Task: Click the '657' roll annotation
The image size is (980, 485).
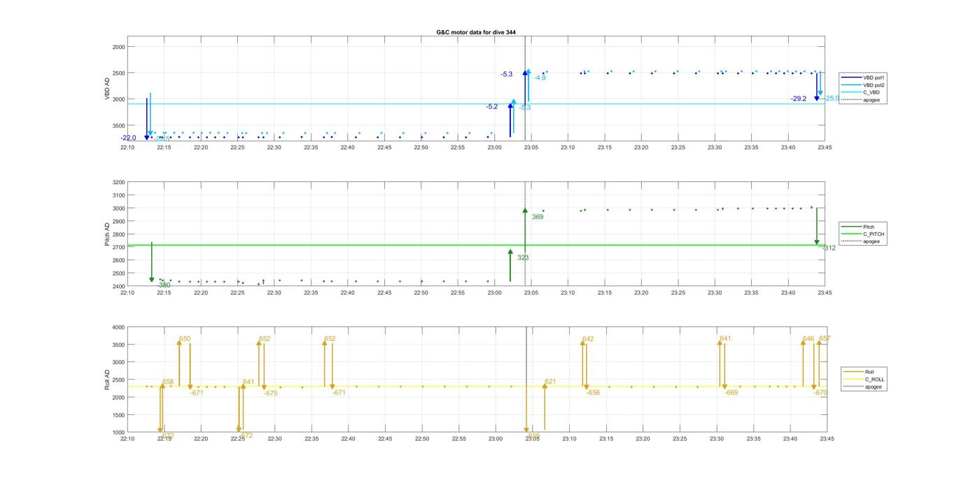Action: point(825,339)
